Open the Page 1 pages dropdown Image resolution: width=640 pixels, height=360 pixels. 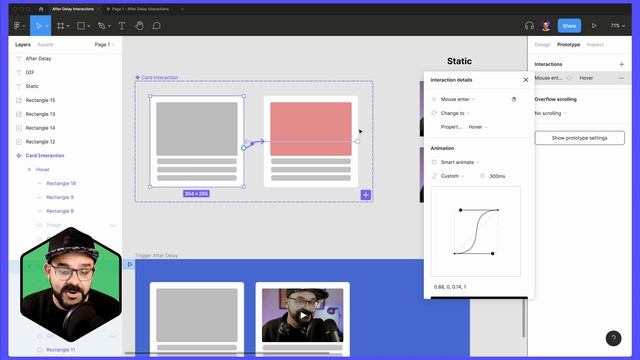coord(104,44)
